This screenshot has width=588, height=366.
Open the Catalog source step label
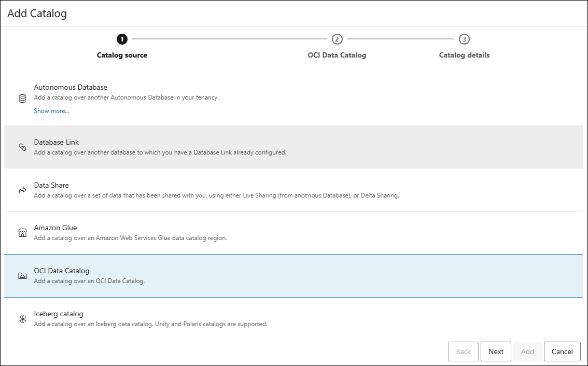point(122,55)
